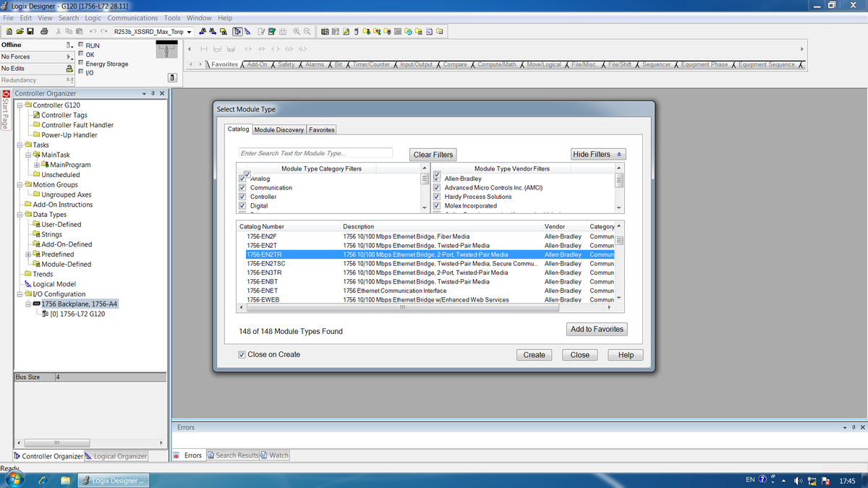Viewport: 868px width, 488px height.
Task: Switch to the Module Discovery tab
Action: point(278,130)
